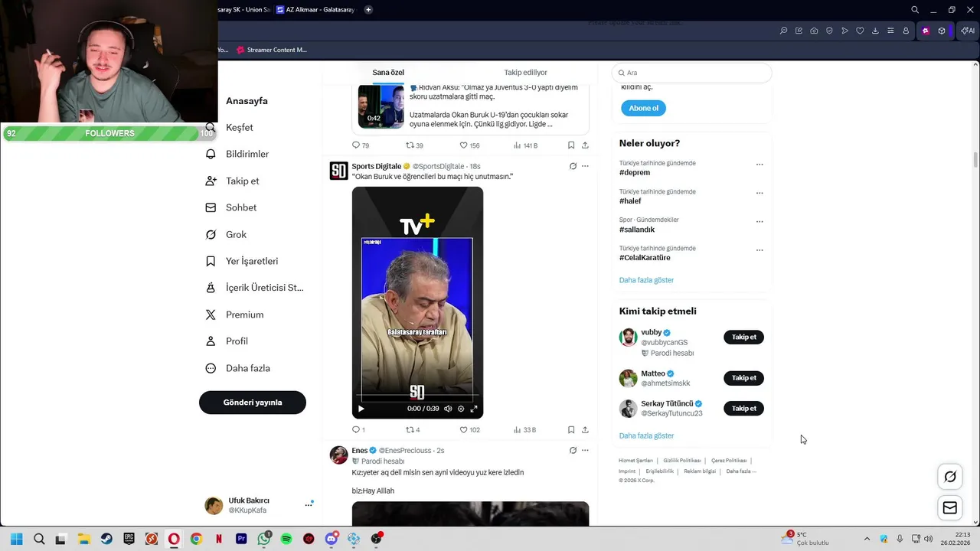Reply to the Sports Digitale post
The image size is (980, 551).
point(358,430)
